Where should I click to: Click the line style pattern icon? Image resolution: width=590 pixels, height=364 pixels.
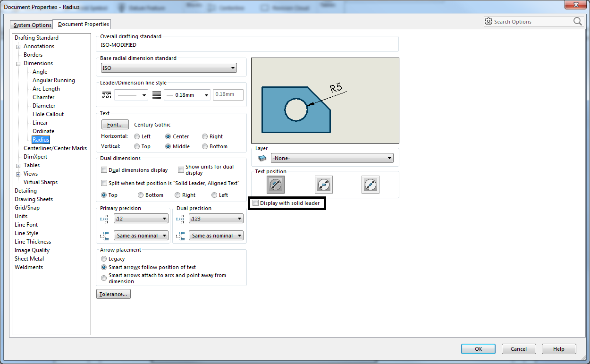click(107, 95)
